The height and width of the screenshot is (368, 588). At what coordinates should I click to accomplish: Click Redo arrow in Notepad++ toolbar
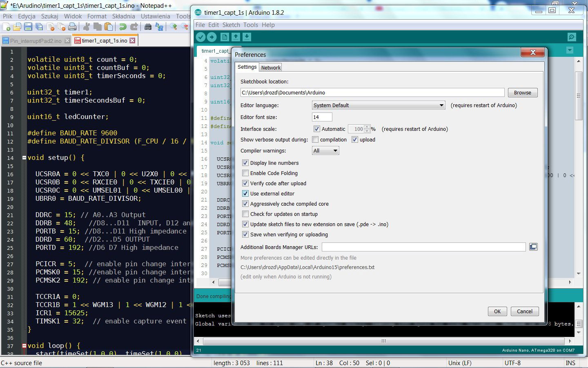[134, 27]
